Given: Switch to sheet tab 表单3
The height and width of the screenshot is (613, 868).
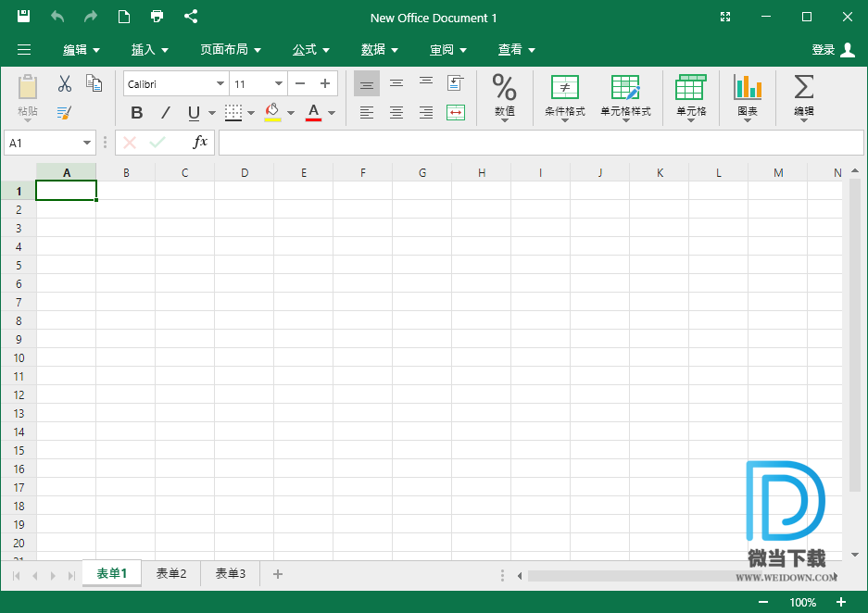Looking at the screenshot, I should click(x=231, y=574).
